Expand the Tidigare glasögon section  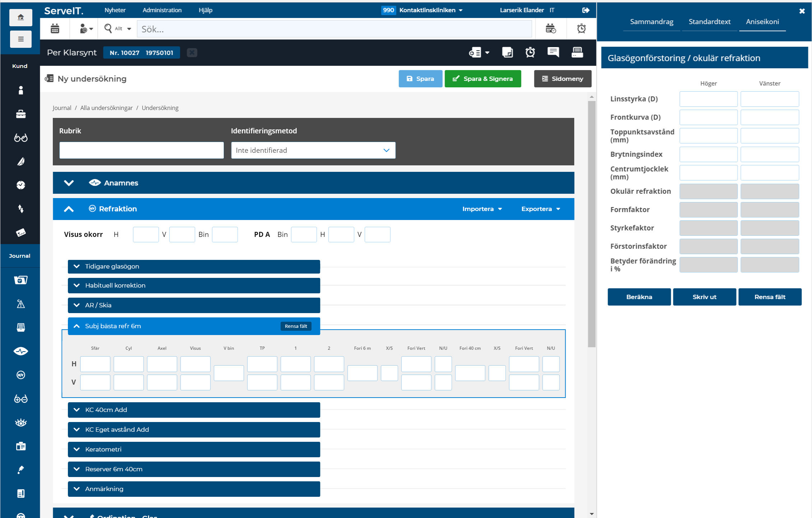(x=194, y=266)
